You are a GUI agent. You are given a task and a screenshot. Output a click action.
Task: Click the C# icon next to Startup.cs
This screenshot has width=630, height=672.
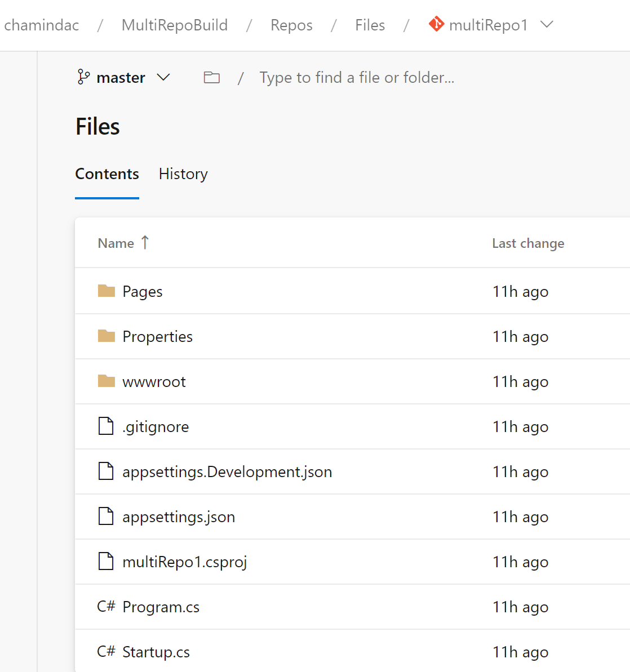(x=106, y=651)
